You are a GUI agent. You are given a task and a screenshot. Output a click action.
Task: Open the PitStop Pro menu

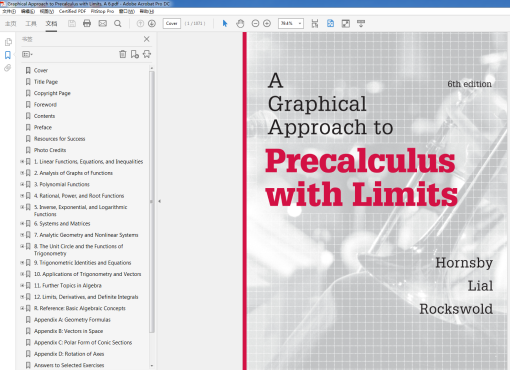[x=102, y=11]
